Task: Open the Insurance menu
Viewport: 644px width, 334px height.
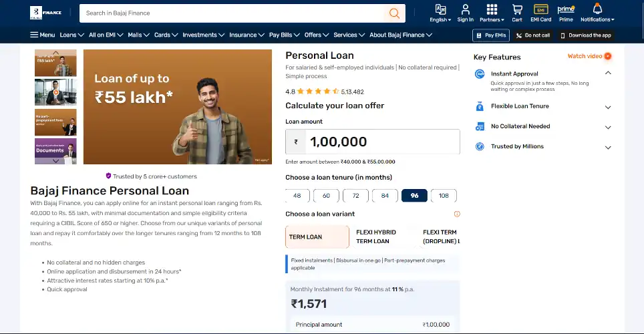Action: pos(247,35)
